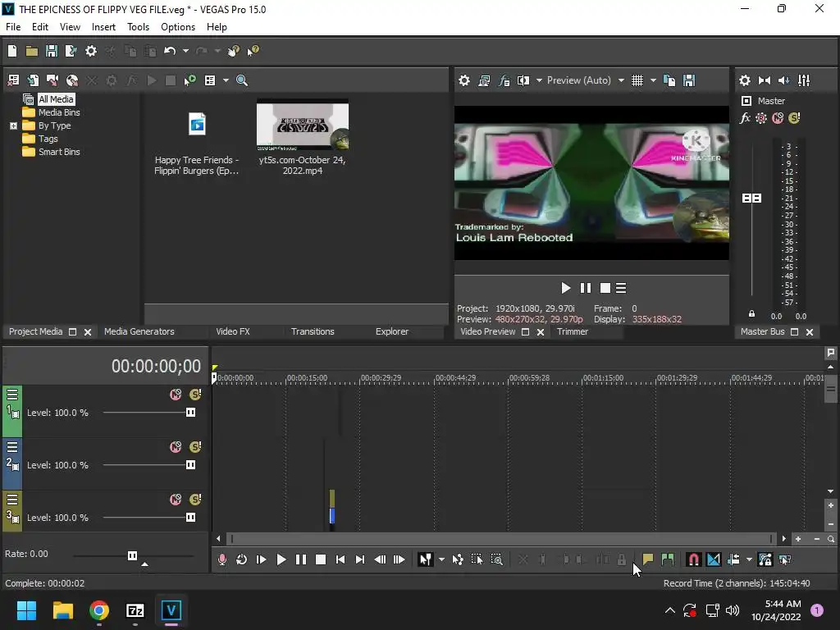The image size is (840, 630).
Task: Toggle Split Screen View icon
Action: (x=523, y=80)
